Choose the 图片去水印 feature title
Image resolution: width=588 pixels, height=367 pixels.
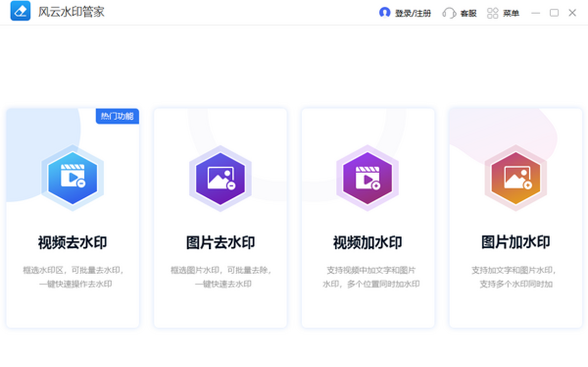[x=220, y=242]
